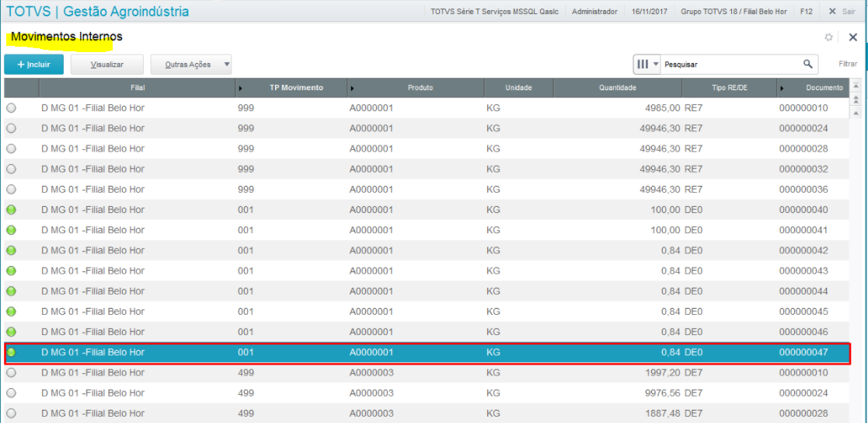Viewport: 868px width, 423px height.
Task: Open the search column selector dropdown
Action: (x=647, y=65)
